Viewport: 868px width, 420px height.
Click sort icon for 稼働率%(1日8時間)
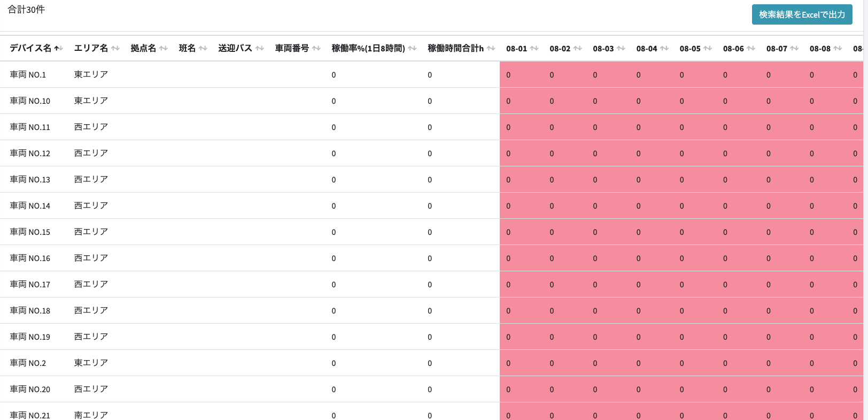[412, 49]
